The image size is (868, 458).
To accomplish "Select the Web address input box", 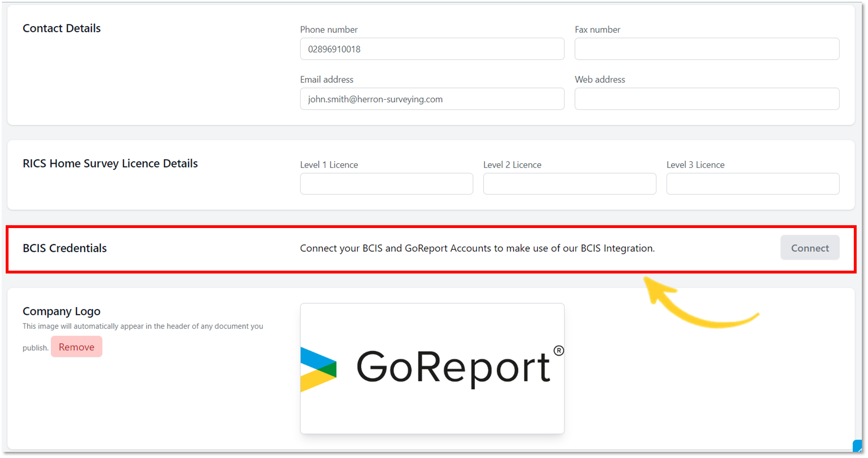I will coord(707,99).
